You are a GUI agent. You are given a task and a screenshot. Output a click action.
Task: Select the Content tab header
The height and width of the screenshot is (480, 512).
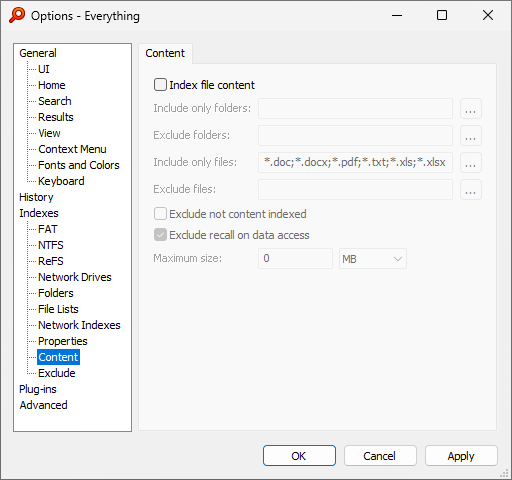click(x=165, y=53)
